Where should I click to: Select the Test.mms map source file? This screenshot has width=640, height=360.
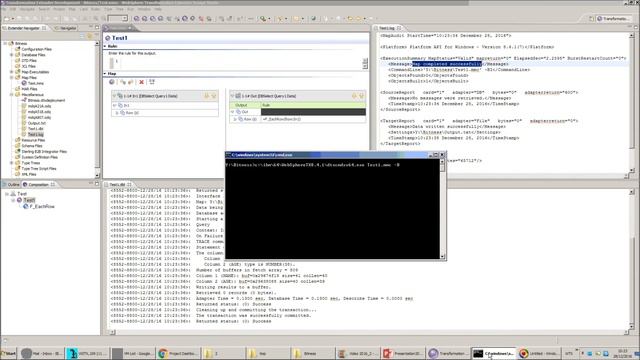tap(36, 83)
